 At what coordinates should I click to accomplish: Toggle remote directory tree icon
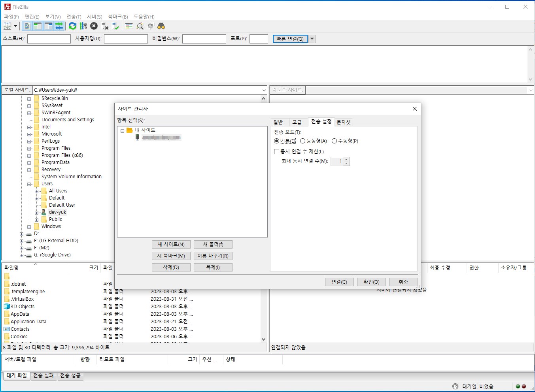48,26
